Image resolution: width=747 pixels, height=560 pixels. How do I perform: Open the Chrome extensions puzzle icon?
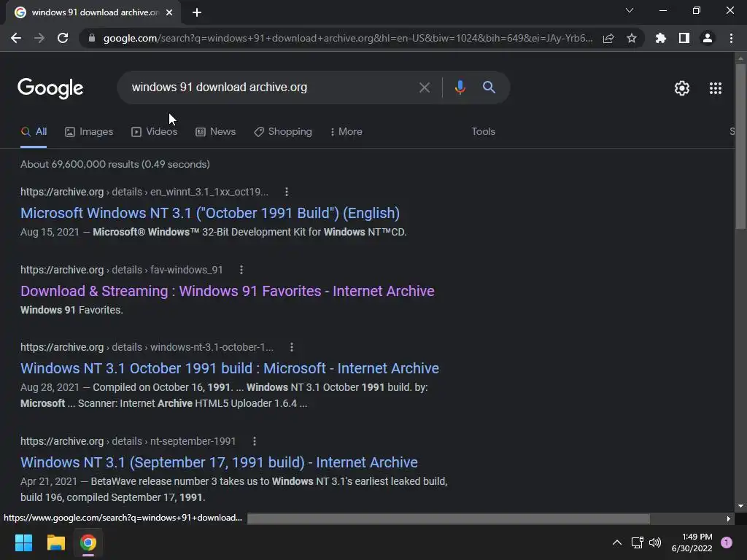[661, 38]
